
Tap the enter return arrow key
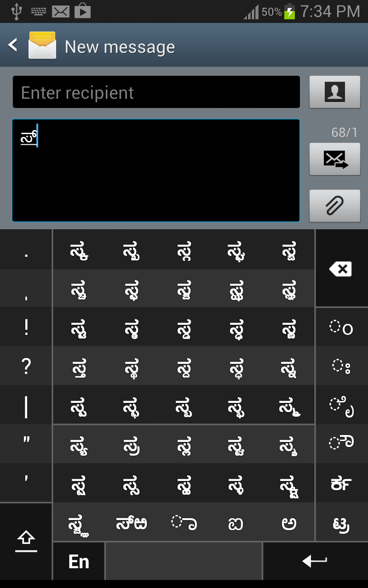[315, 561]
